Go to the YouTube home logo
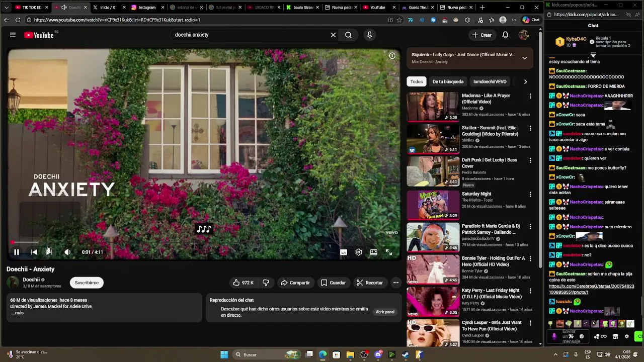This screenshot has height=362, width=644. point(39,35)
